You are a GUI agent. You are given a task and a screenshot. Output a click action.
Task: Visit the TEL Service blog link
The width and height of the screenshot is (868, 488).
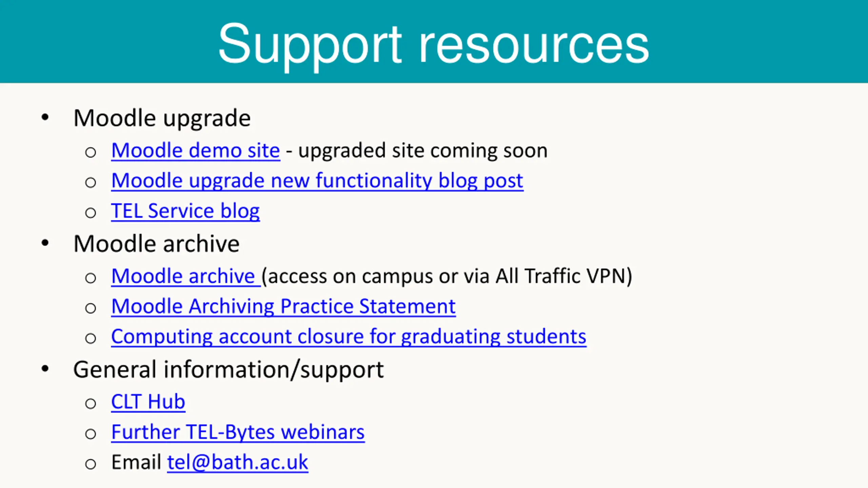point(185,211)
